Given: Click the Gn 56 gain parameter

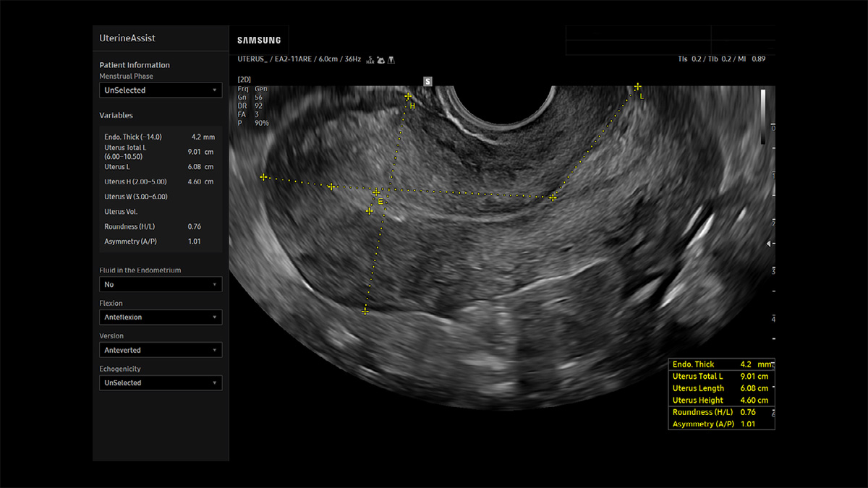Looking at the screenshot, I should [x=250, y=97].
